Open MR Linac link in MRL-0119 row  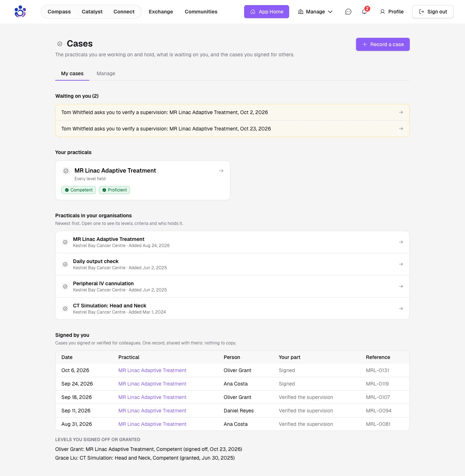tap(152, 384)
